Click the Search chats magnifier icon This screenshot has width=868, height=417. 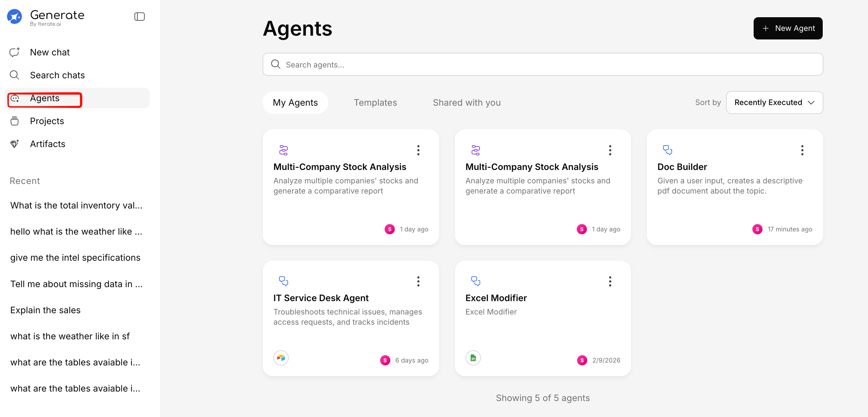point(14,75)
